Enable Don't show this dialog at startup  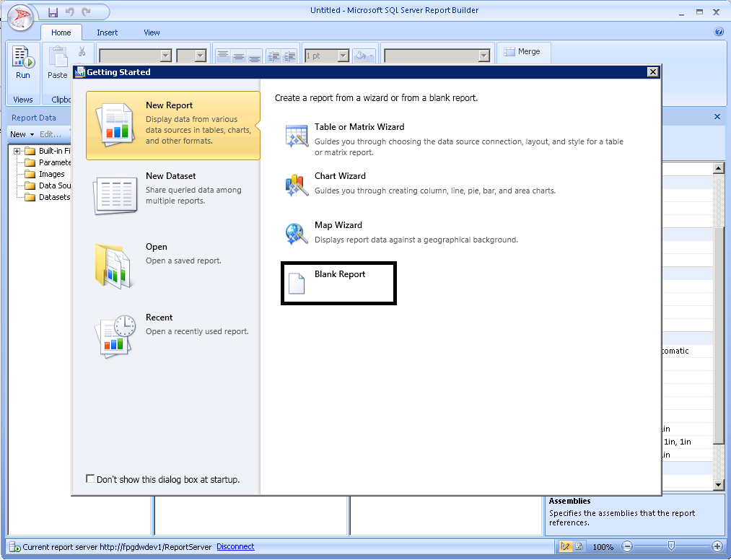[90, 479]
